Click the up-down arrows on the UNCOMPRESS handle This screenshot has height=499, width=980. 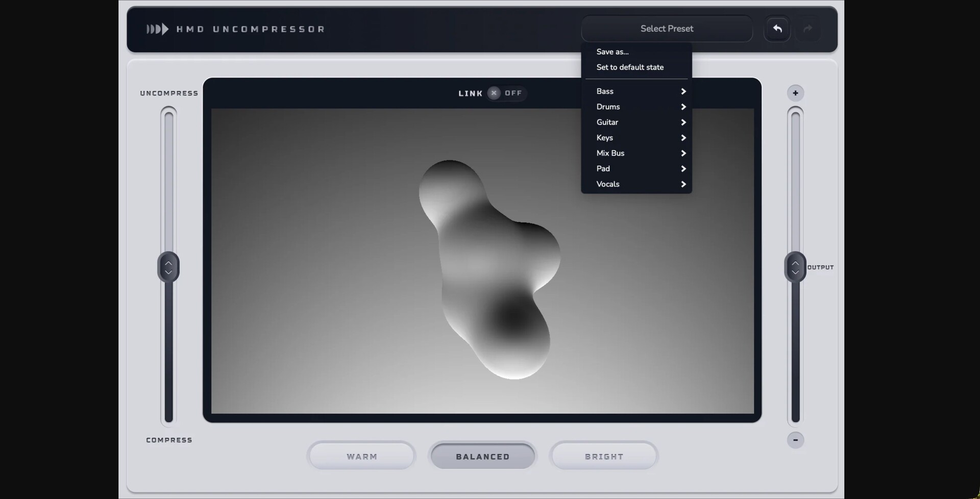click(x=168, y=267)
